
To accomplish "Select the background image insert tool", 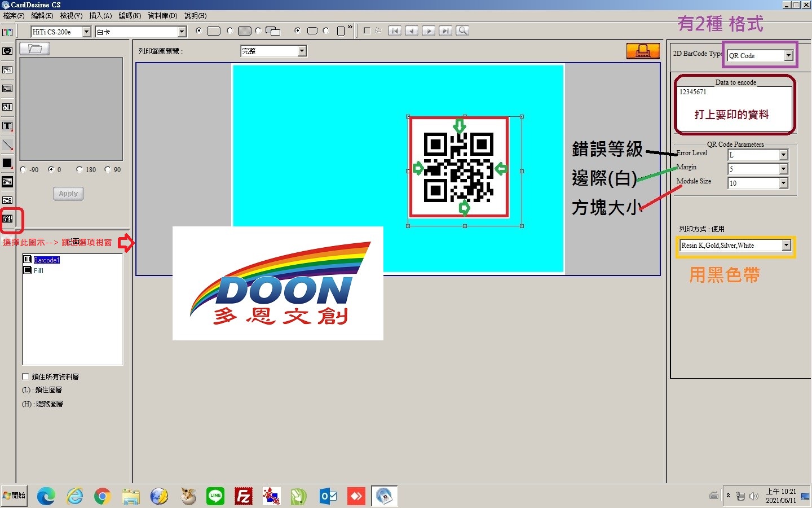I will pos(7,89).
